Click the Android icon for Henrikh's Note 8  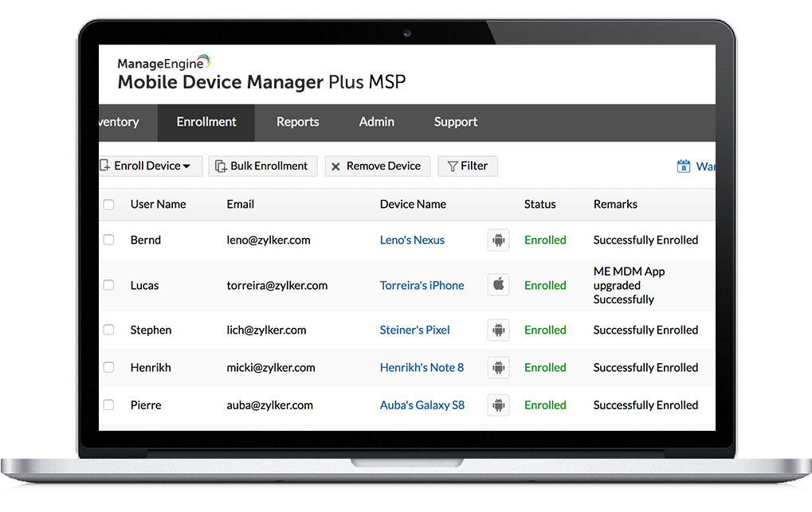498,367
